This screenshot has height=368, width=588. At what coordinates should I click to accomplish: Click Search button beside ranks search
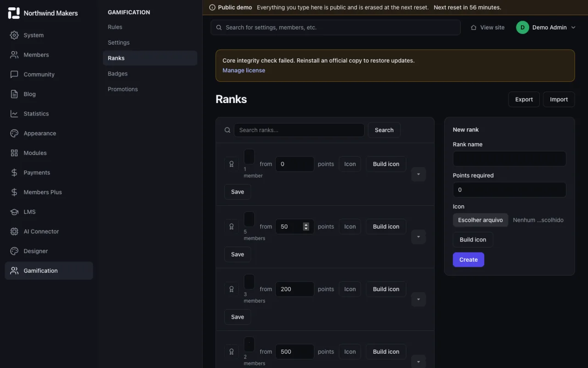(x=384, y=130)
